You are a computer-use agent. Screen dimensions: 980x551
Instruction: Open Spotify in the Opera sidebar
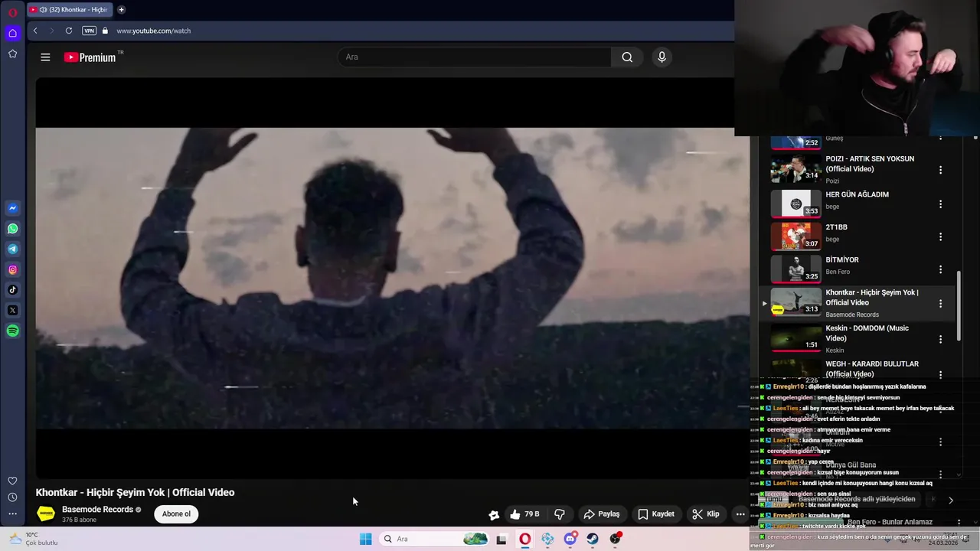(x=12, y=331)
